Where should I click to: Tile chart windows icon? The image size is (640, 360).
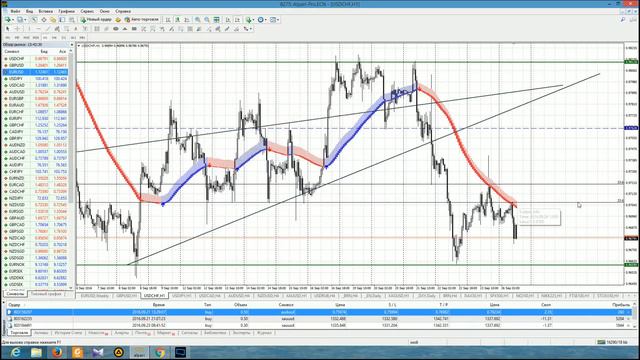[216, 20]
